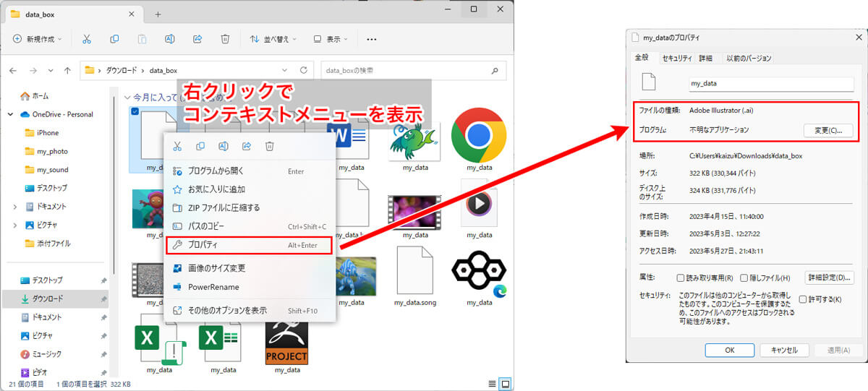
Task: Click キャンセル in properties dialog
Action: point(784,350)
